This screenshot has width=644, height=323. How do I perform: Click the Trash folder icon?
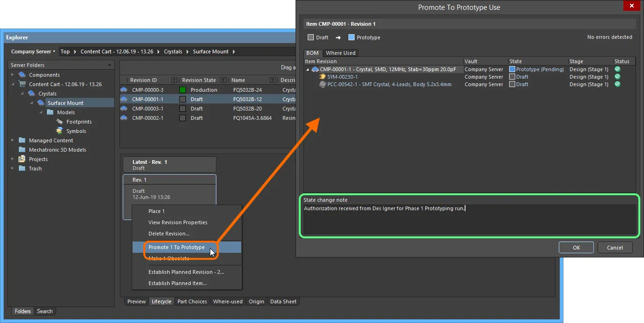pos(22,169)
